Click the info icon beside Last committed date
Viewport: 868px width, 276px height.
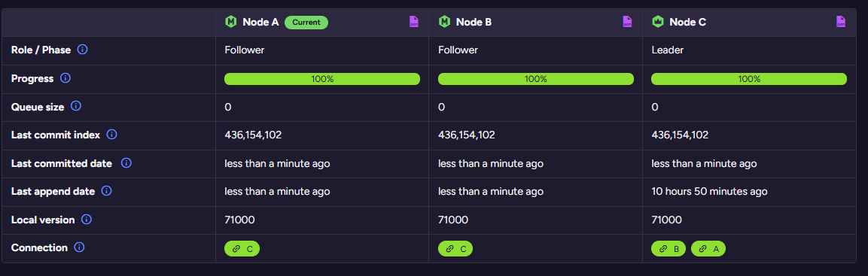point(126,163)
